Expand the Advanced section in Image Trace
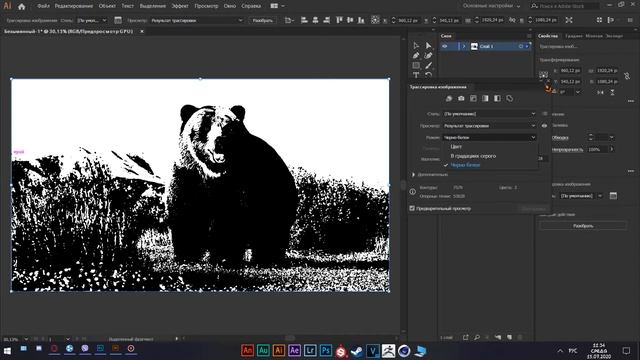 [413, 175]
